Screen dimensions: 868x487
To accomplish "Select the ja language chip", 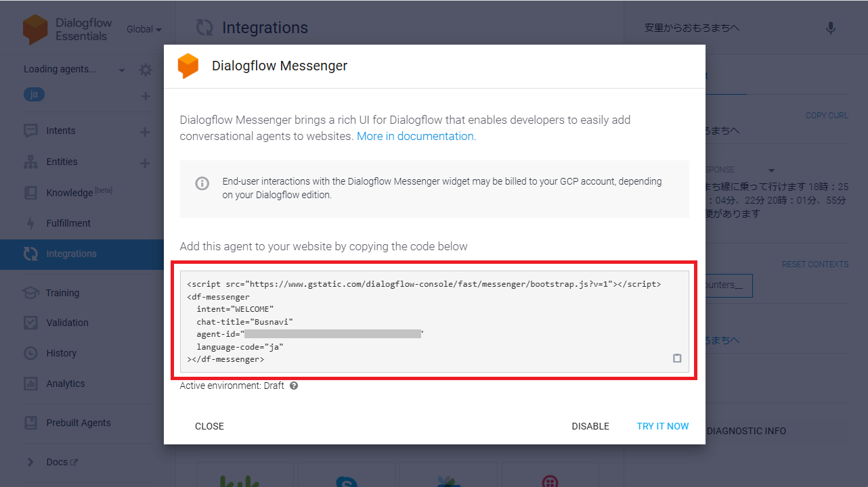I will 34,95.
